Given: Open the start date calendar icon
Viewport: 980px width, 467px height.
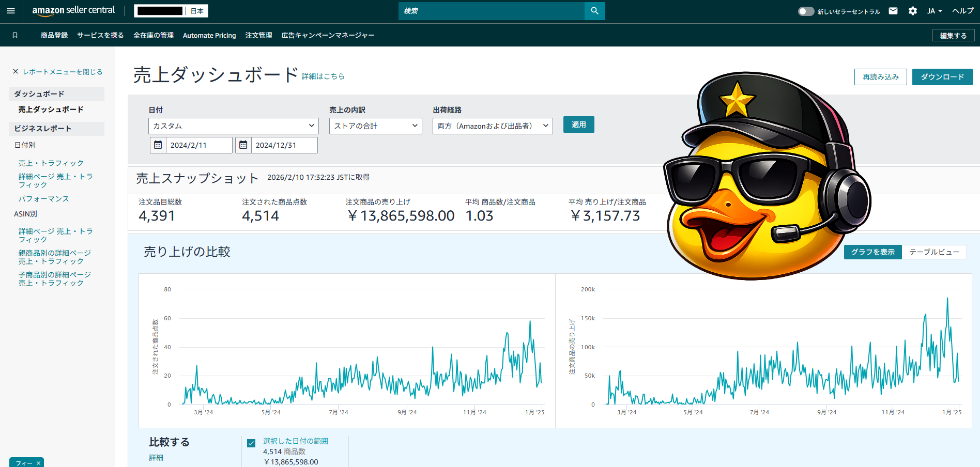Looking at the screenshot, I should click(x=158, y=145).
